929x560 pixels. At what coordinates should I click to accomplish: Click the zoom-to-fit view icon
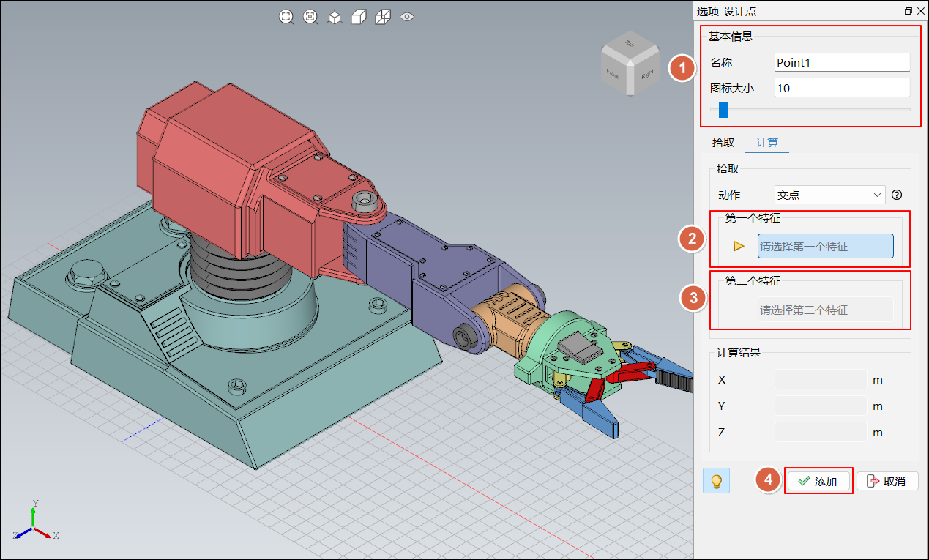click(286, 17)
